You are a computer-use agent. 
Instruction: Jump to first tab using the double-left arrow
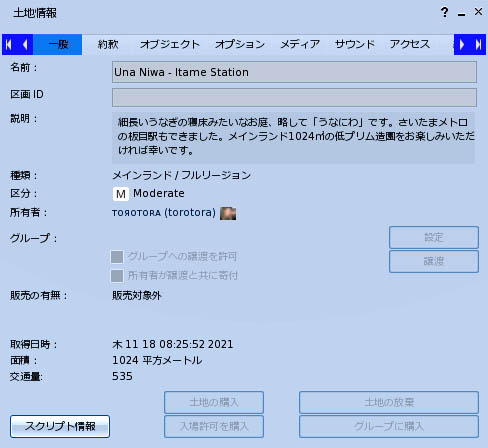coord(9,44)
